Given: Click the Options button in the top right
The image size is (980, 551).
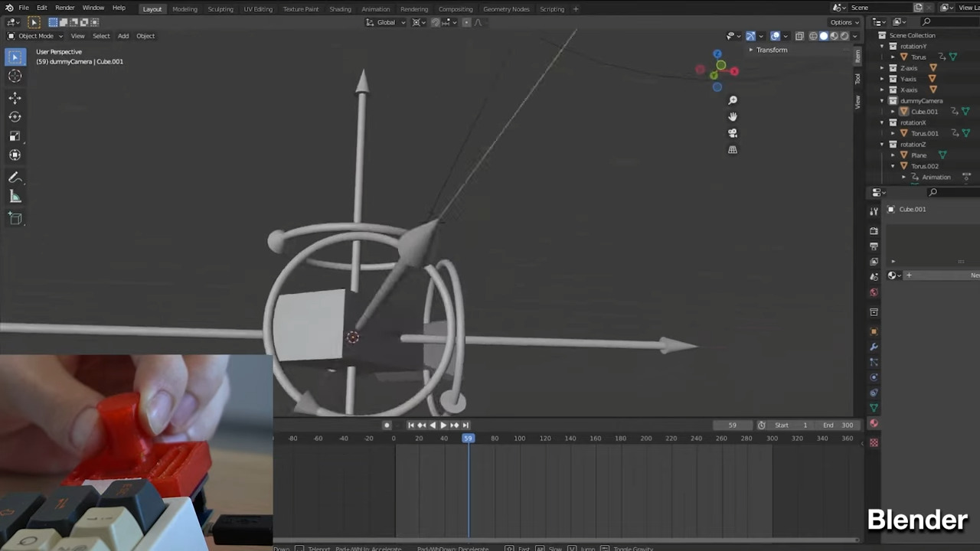Looking at the screenshot, I should tap(841, 21).
